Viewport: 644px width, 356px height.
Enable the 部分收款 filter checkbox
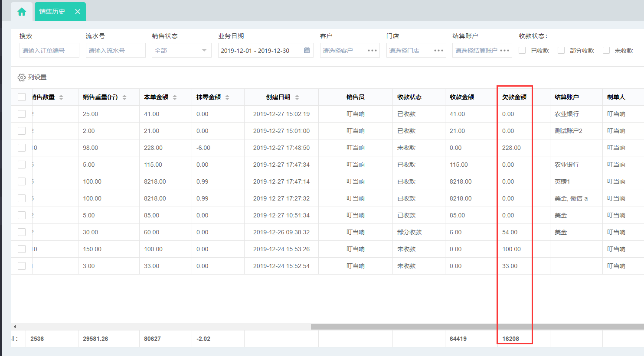pyautogui.click(x=561, y=50)
